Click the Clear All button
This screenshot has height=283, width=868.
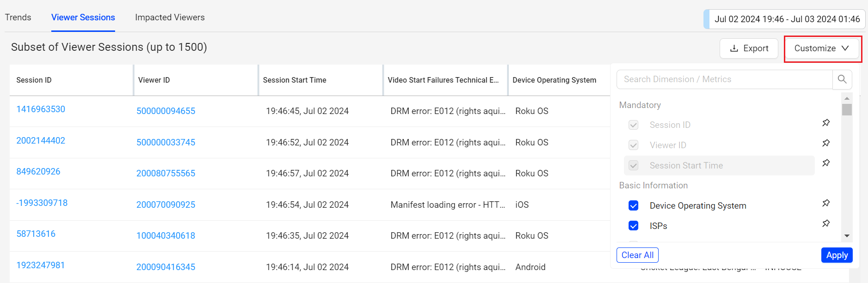[x=637, y=255]
